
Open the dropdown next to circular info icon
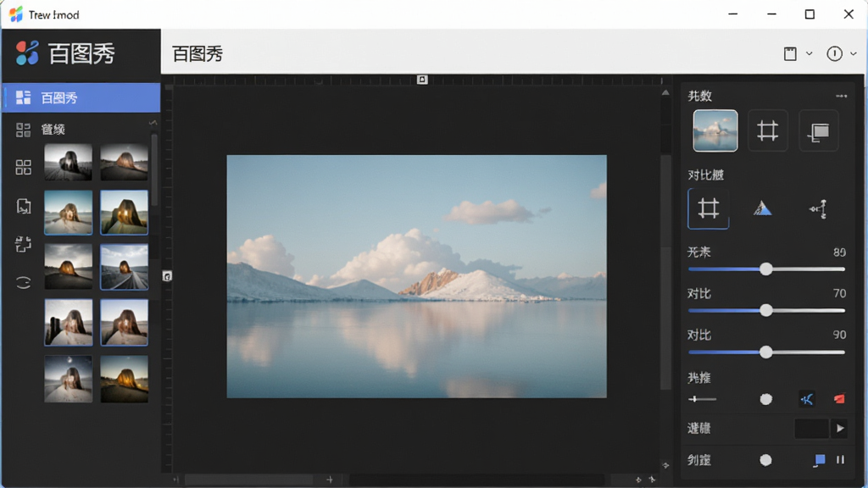coord(853,53)
